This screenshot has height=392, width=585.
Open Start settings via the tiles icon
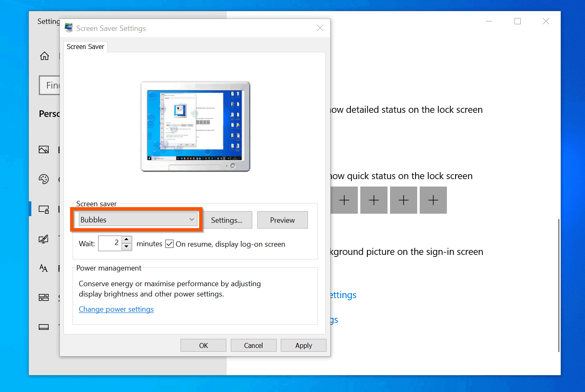[44, 297]
